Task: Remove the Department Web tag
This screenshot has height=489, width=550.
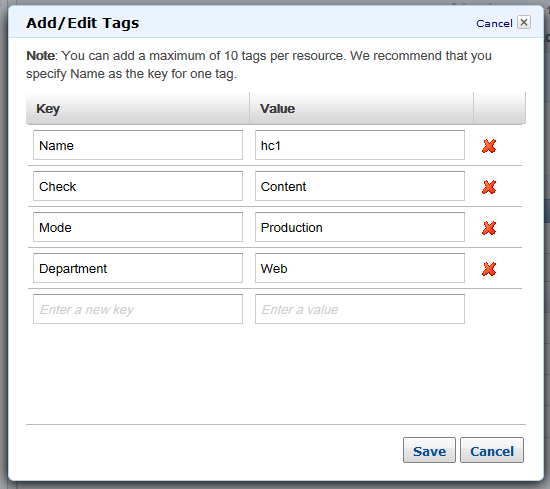Action: pyautogui.click(x=489, y=269)
